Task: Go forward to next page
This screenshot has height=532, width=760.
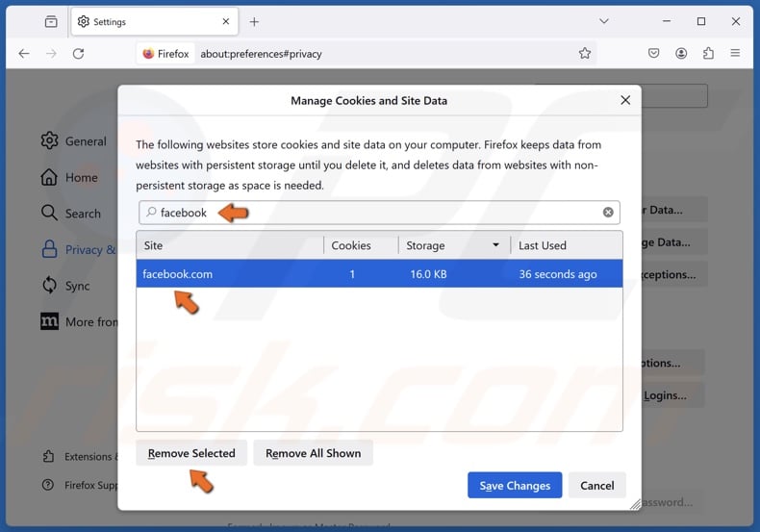Action: pos(51,53)
